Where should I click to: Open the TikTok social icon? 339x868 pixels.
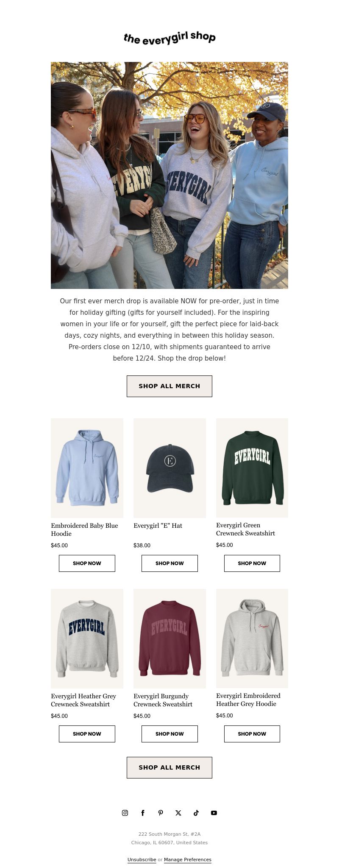click(196, 813)
